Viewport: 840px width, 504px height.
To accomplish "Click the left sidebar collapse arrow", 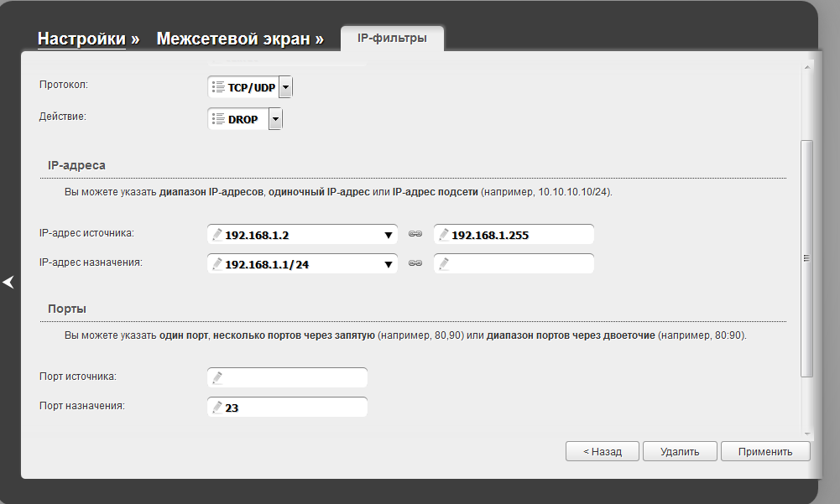I will 8,283.
